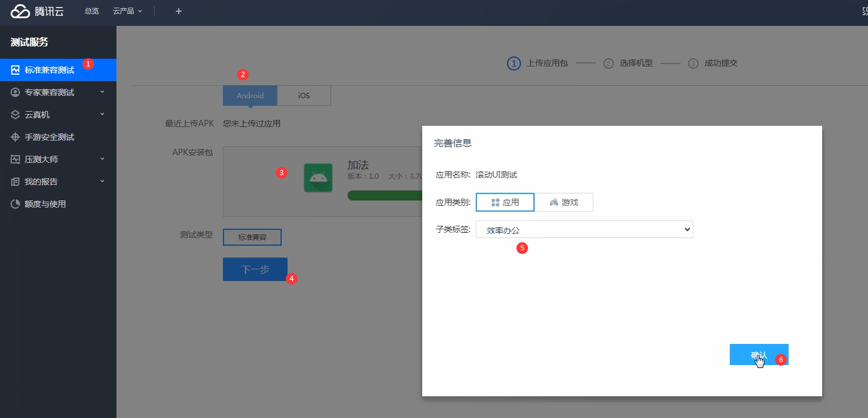Expand the 云产品 top menu

tap(127, 11)
